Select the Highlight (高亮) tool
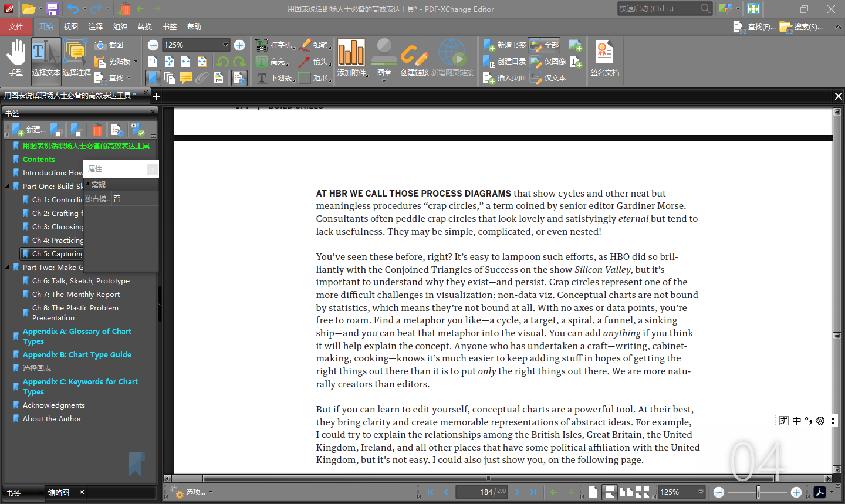845x504 pixels. [x=271, y=62]
